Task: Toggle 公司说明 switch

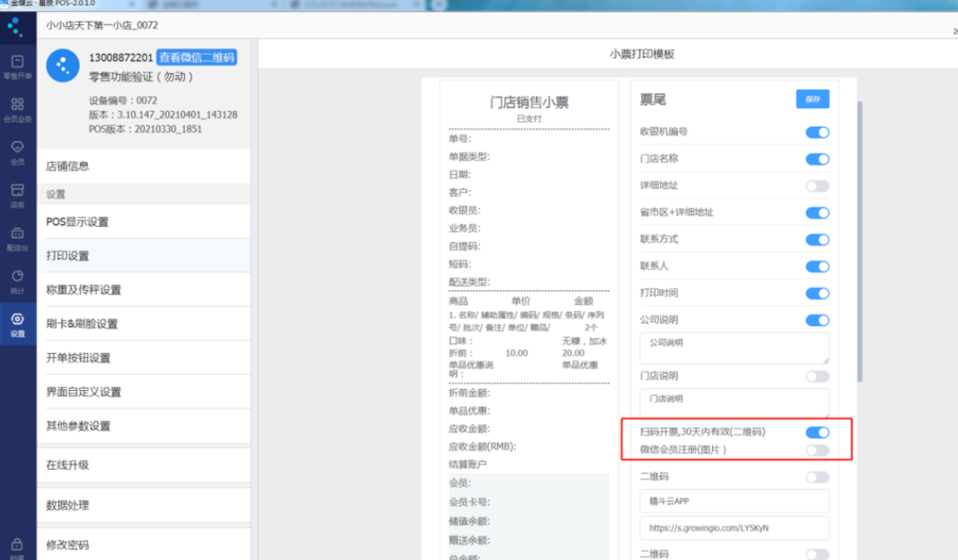Action: pos(817,320)
